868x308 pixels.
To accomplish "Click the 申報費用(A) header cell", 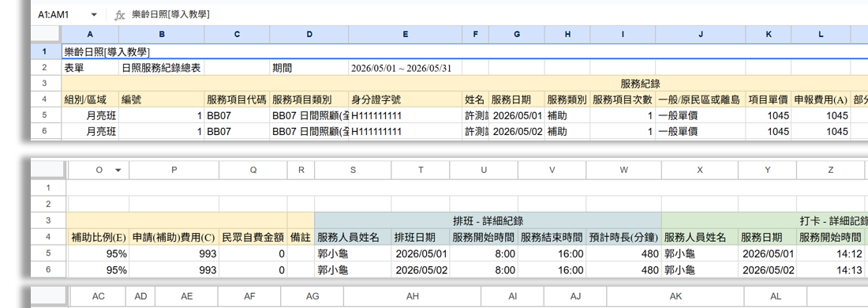I will click(x=821, y=100).
